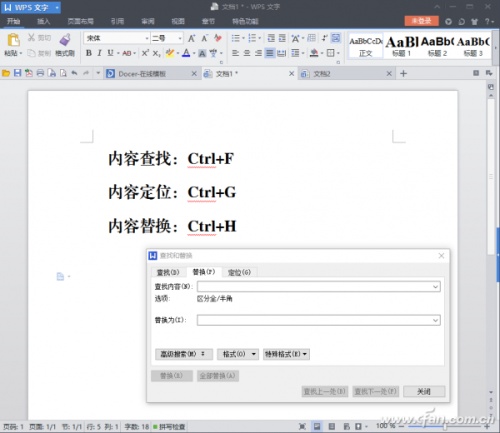
Task: Open the 插入 ribbon tab
Action: coord(43,21)
